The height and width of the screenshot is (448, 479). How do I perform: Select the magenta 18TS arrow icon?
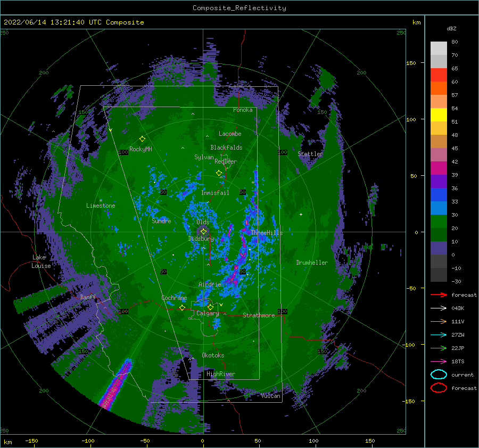click(439, 361)
